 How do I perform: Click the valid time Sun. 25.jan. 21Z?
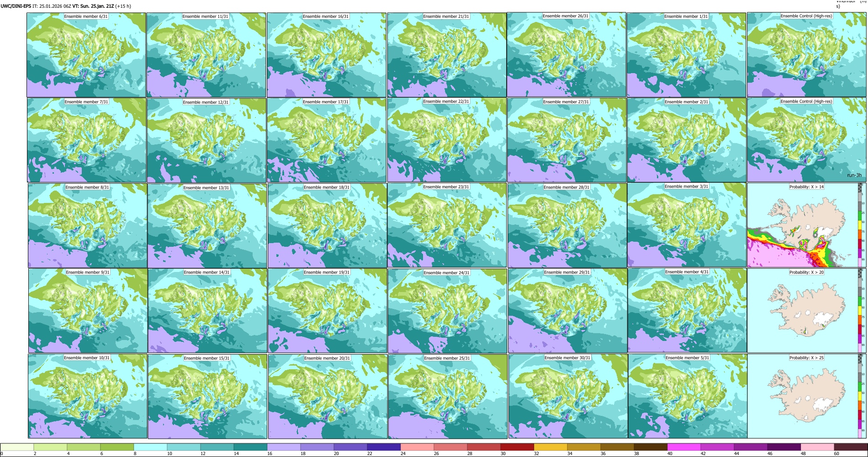click(97, 6)
